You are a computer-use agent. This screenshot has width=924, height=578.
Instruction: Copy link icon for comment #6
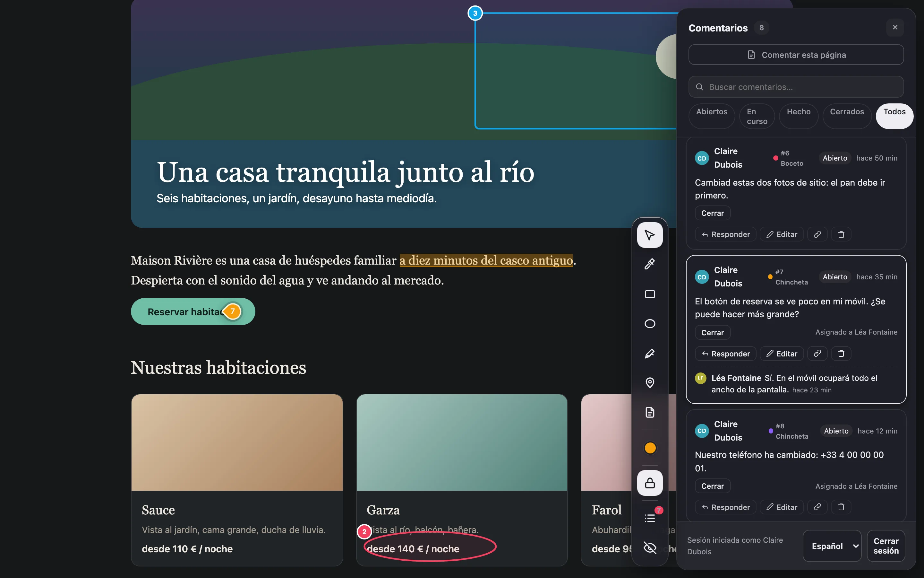[817, 234]
